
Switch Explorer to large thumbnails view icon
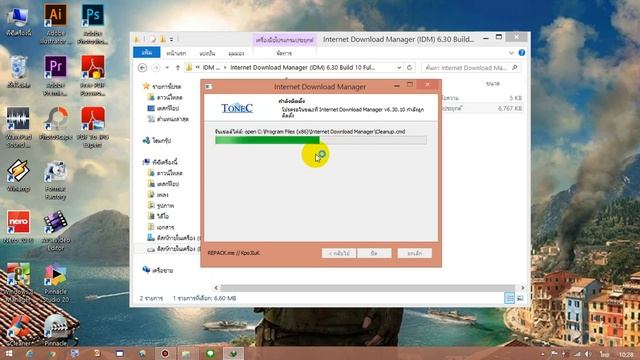click(520, 298)
